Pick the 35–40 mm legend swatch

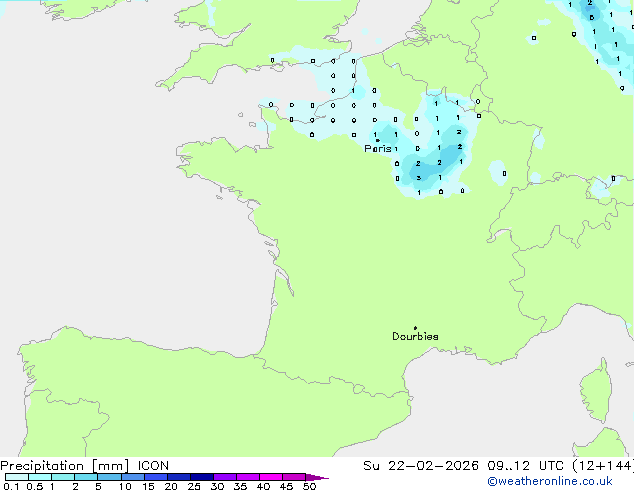pyautogui.click(x=248, y=477)
